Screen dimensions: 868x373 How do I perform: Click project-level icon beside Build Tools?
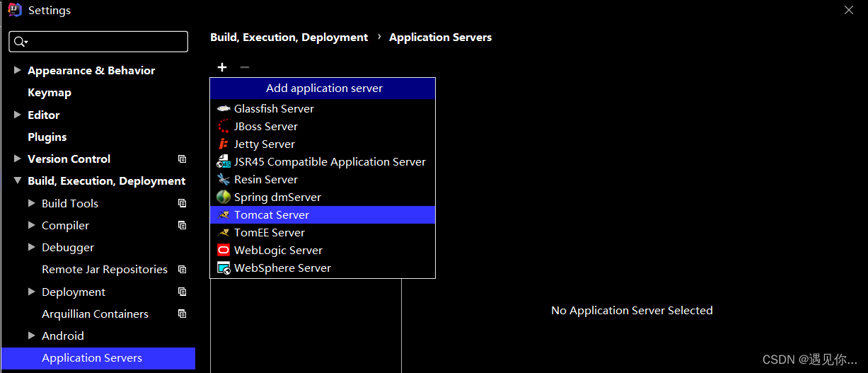coord(182,204)
